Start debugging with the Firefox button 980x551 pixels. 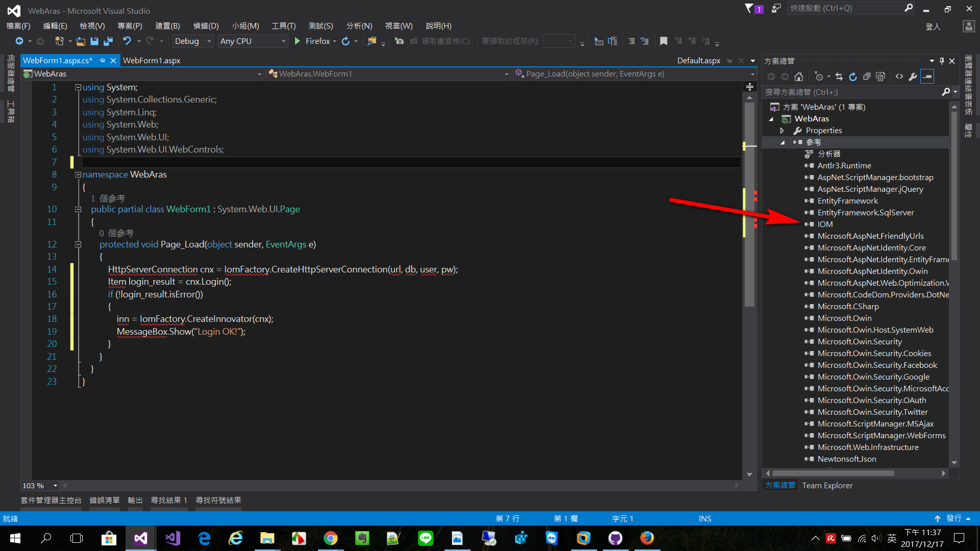(x=312, y=41)
